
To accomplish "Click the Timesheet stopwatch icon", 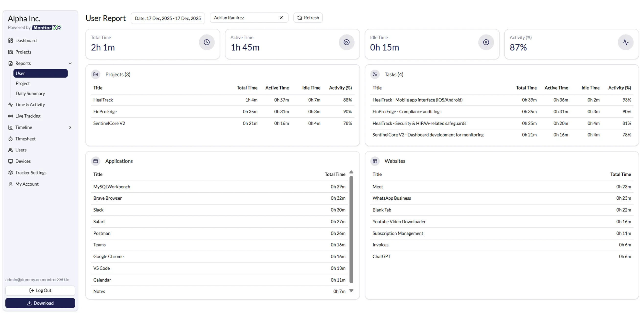I will pyautogui.click(x=11, y=138).
